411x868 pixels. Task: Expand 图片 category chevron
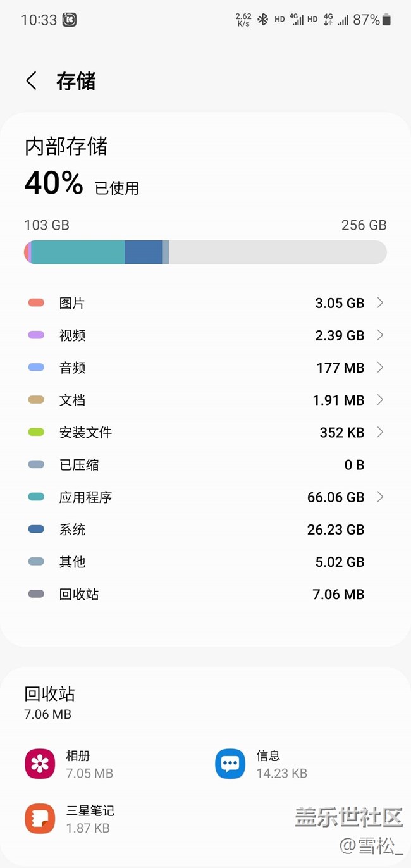point(380,303)
